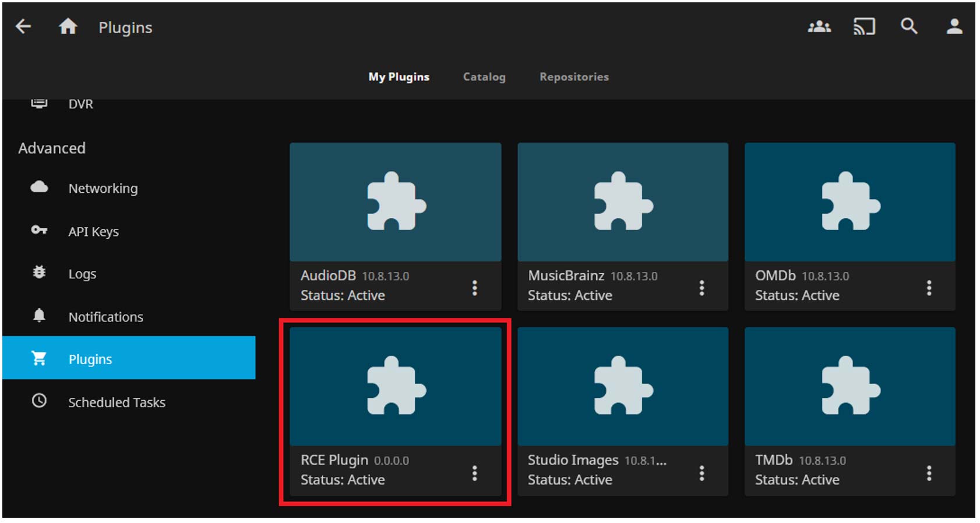The width and height of the screenshot is (980, 523).
Task: Click the Advanced section heading
Action: 52,148
